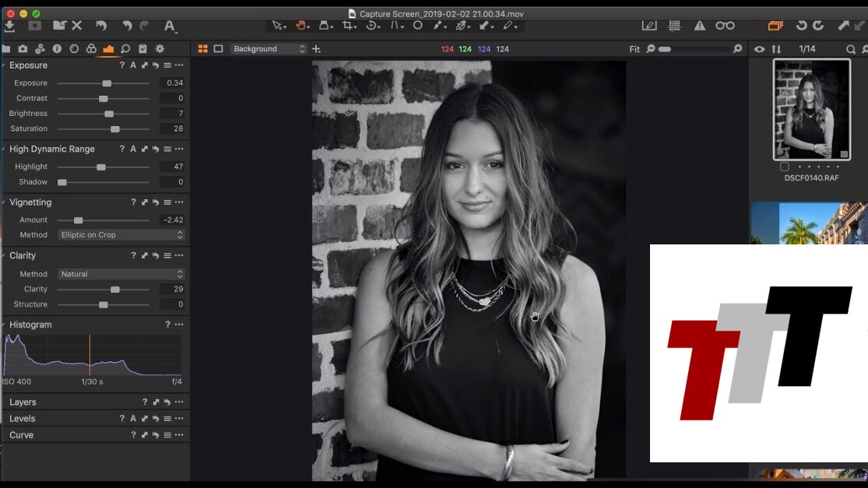The height and width of the screenshot is (488, 868).
Task: Open the Exposure tool tab icon
Action: (x=108, y=49)
